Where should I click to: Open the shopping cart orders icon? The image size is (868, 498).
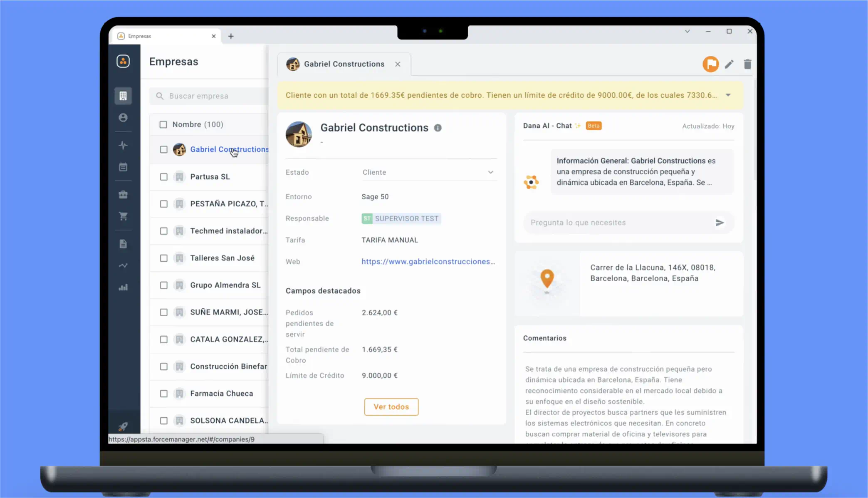pos(123,216)
